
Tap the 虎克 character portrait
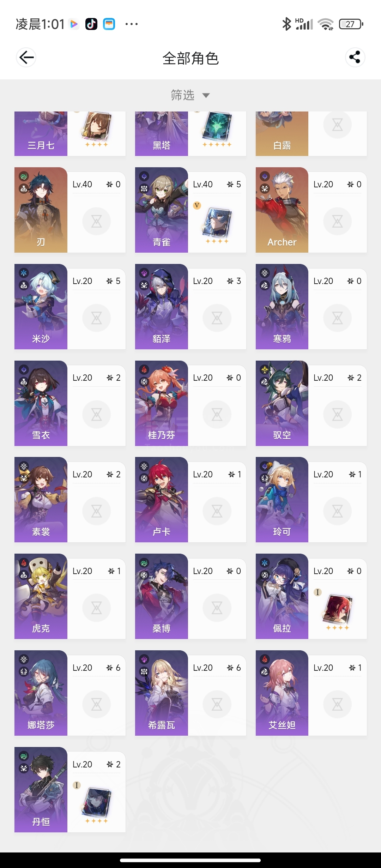[41, 596]
